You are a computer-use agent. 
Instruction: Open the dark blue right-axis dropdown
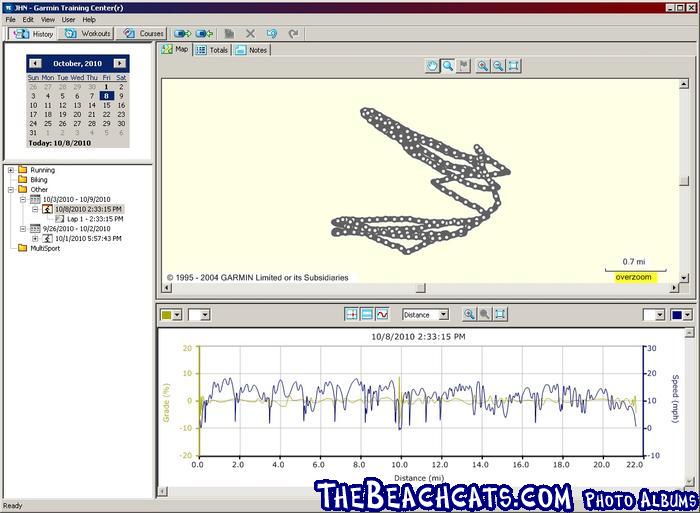[688, 315]
